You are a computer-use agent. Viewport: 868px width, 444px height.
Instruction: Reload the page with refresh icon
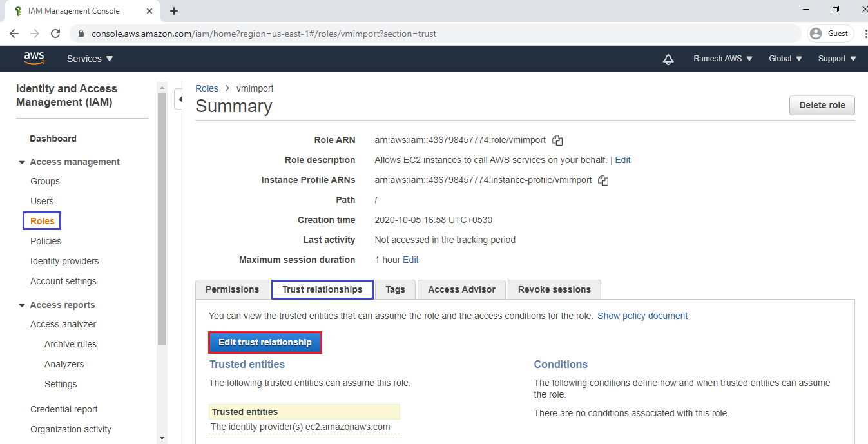[55, 34]
